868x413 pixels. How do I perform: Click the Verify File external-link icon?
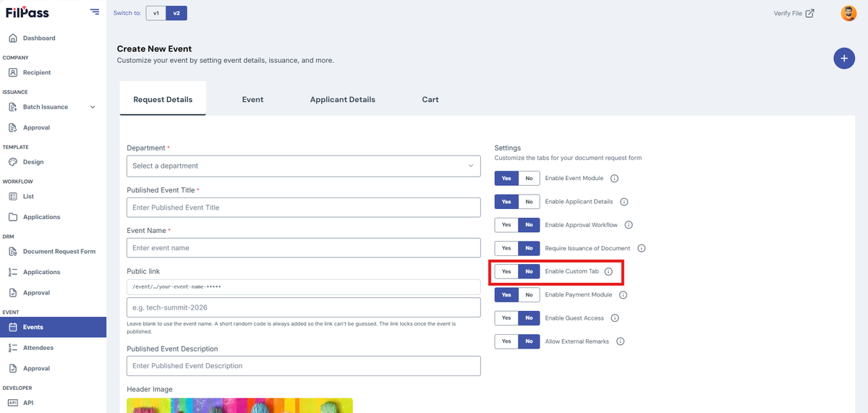click(x=810, y=13)
